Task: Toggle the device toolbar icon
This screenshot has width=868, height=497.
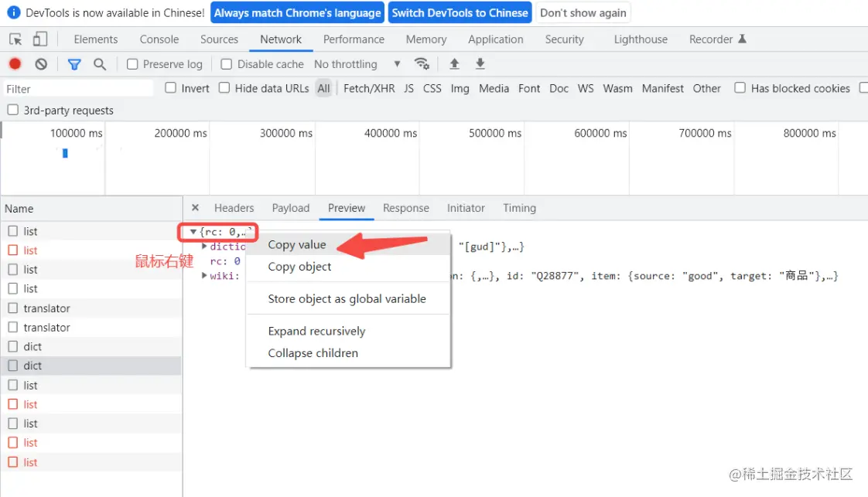Action: [x=40, y=39]
